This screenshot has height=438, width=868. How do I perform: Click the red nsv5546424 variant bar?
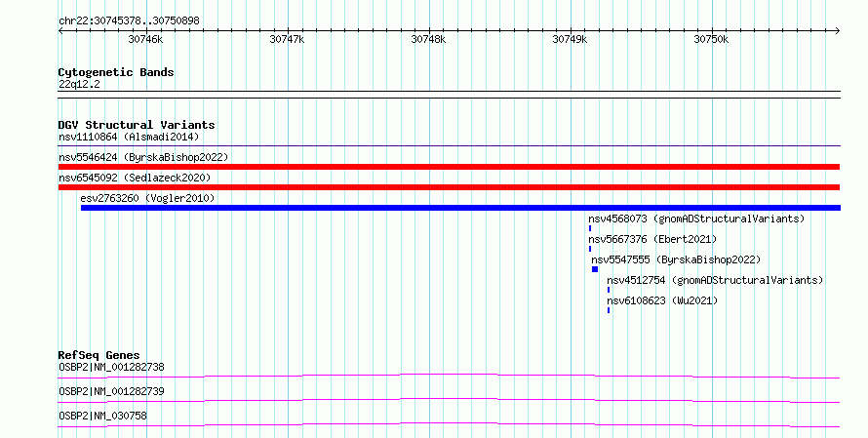(449, 167)
